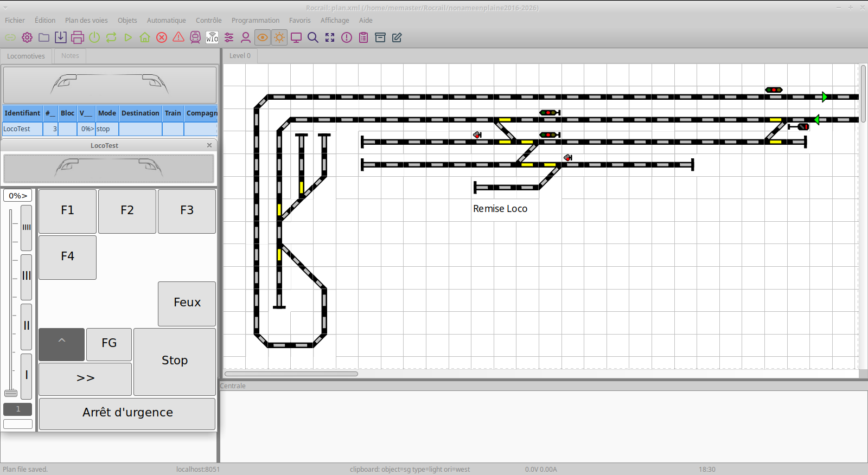Click the red circle-X stop icon

tap(162, 37)
